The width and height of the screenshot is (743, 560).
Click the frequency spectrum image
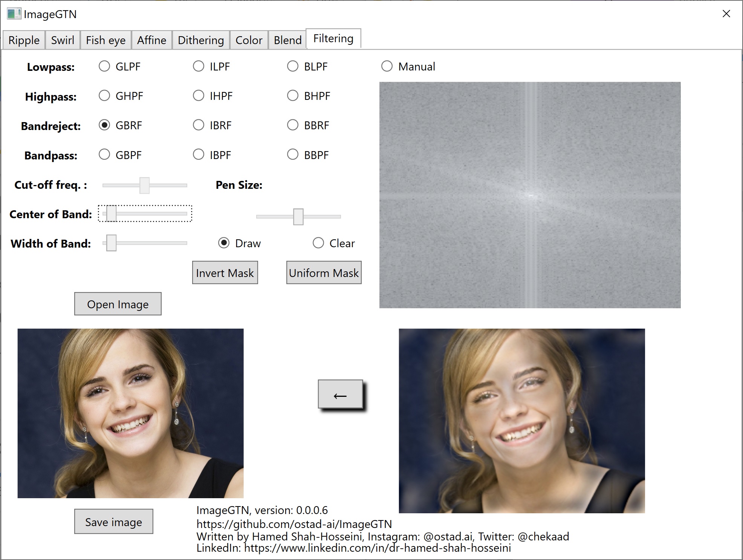click(x=530, y=195)
